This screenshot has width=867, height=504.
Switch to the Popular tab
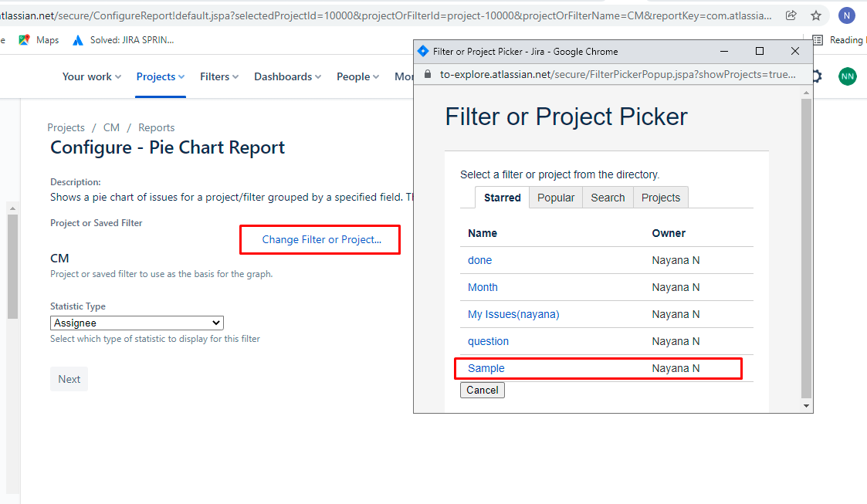[x=555, y=197]
